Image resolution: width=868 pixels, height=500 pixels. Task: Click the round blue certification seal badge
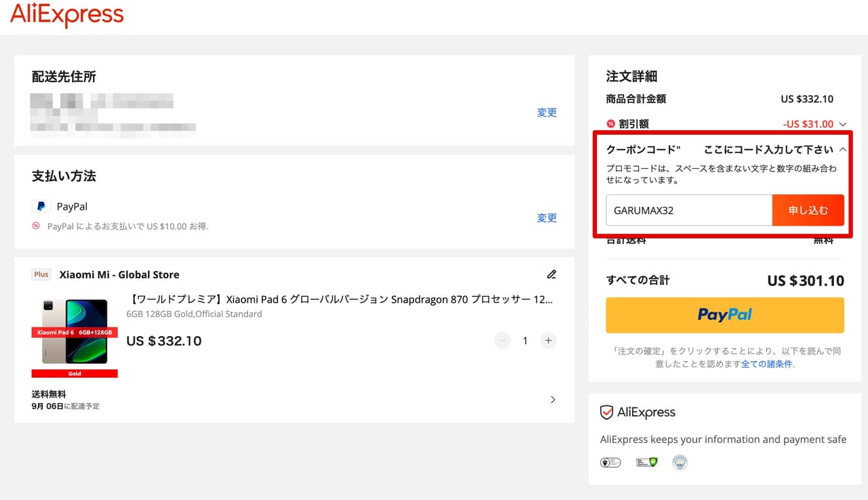(x=679, y=463)
